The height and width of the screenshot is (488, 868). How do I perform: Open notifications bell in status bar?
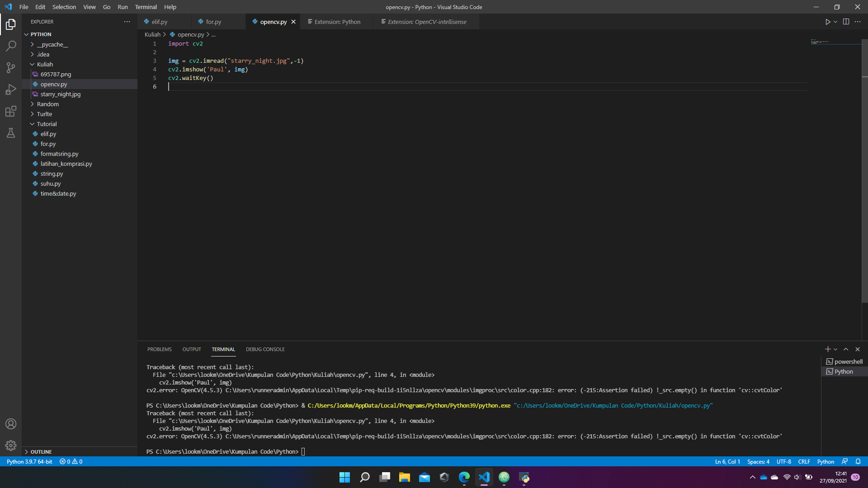(858, 461)
